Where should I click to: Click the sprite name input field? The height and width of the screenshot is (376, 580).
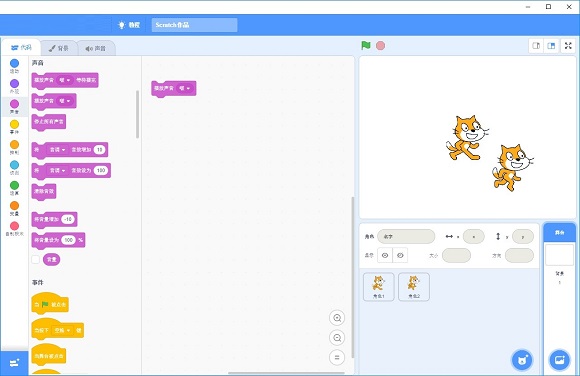[x=406, y=236]
